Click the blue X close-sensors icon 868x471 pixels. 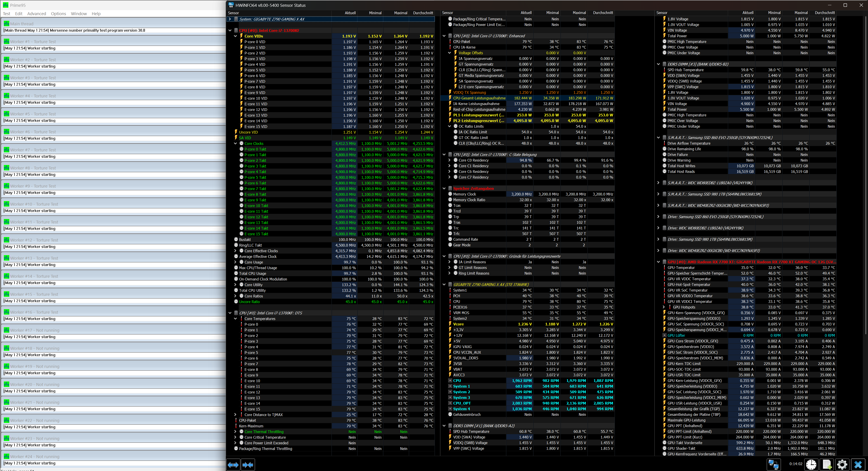pyautogui.click(x=858, y=465)
